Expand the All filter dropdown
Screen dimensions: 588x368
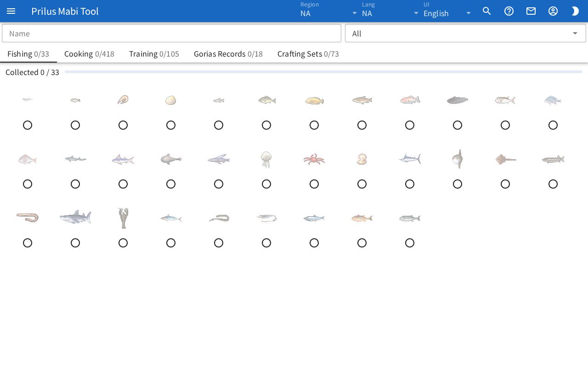465,33
